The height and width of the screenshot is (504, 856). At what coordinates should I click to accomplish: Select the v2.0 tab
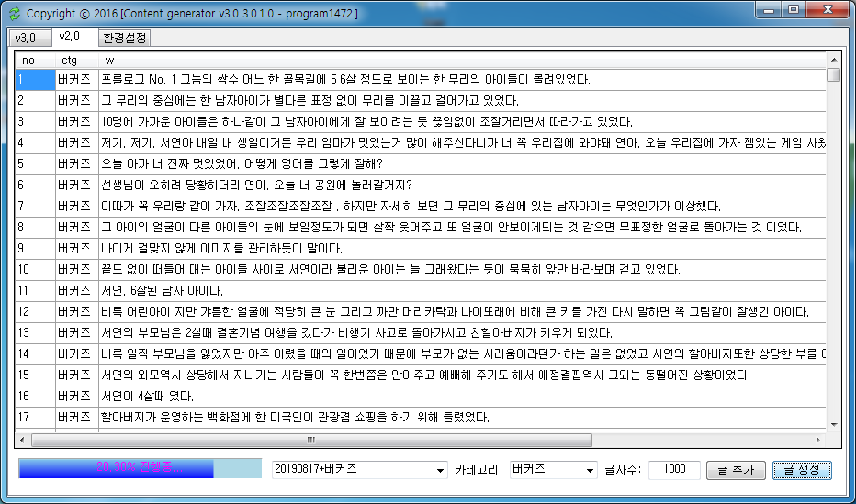click(70, 37)
